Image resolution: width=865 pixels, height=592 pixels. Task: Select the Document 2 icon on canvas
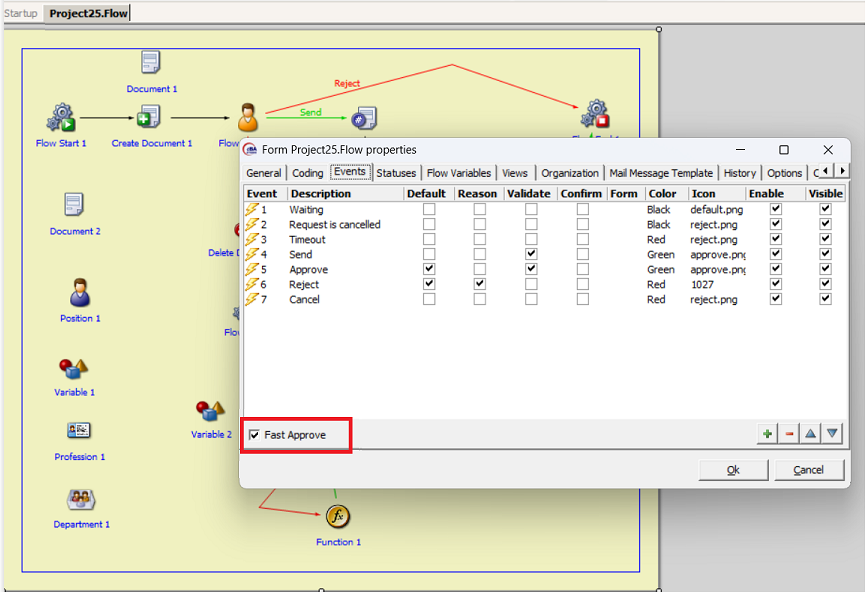pos(74,206)
